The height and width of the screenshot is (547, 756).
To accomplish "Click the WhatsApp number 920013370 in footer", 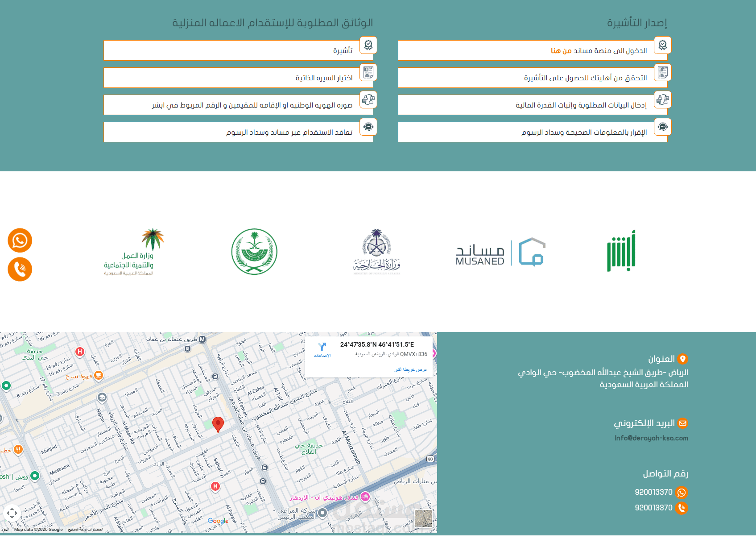I will click(x=653, y=492).
